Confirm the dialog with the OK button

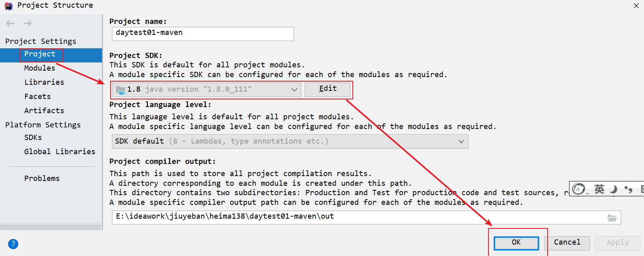(516, 243)
